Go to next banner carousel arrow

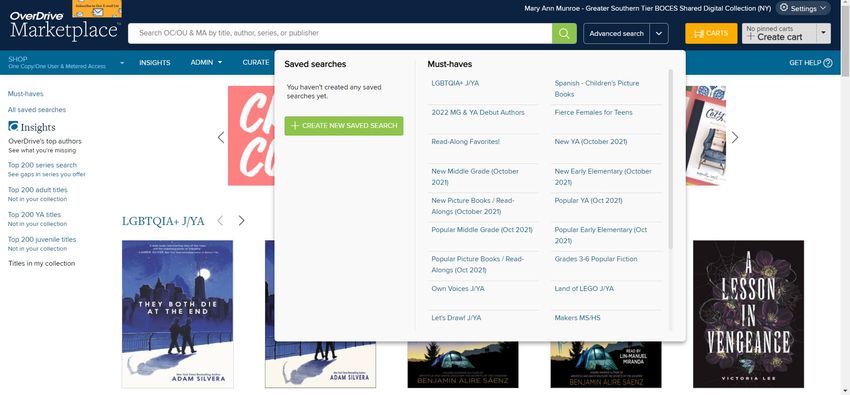735,138
